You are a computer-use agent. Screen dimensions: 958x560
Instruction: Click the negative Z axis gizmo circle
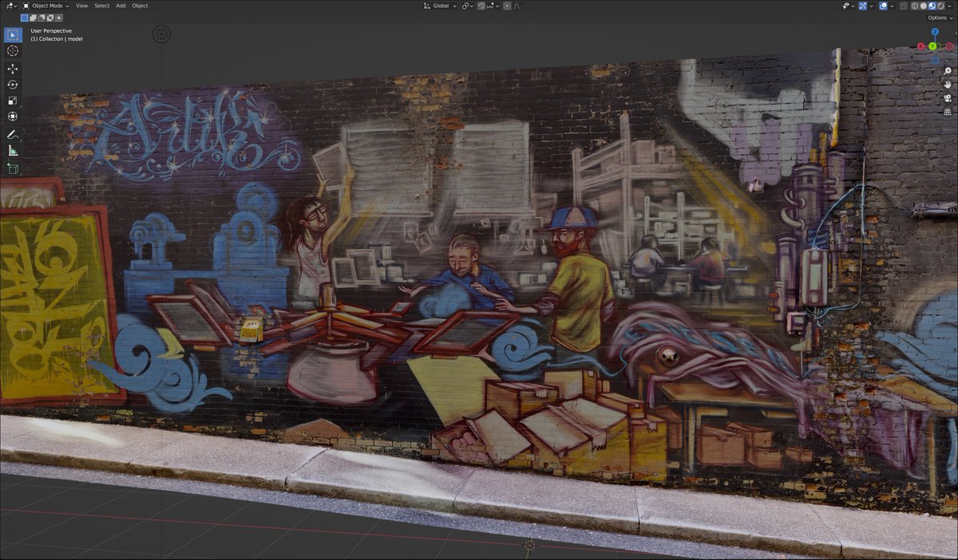[x=935, y=61]
